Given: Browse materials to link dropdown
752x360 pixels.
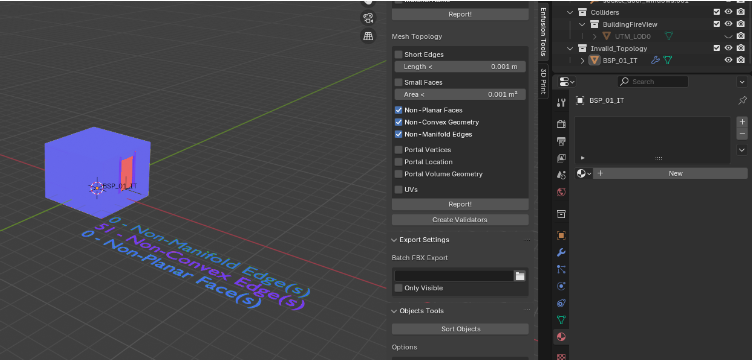Looking at the screenshot, I should [x=584, y=174].
